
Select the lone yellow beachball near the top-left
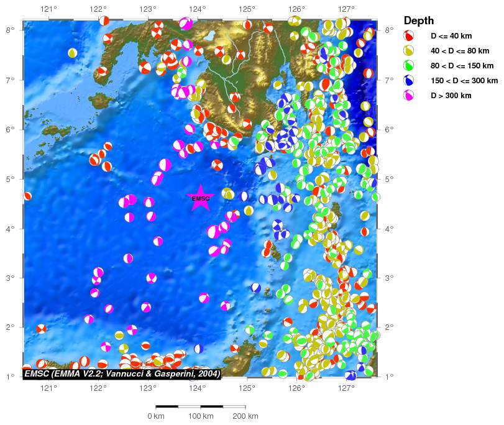pyautogui.click(x=73, y=53)
